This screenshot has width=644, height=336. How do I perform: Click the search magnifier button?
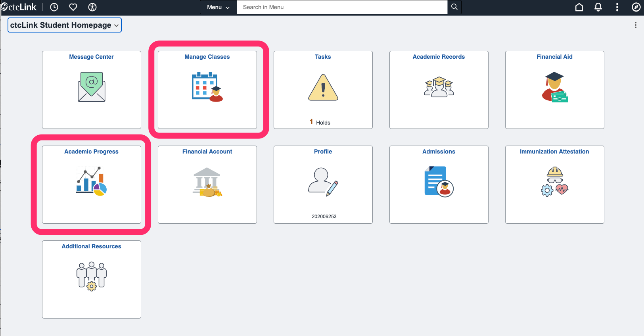click(x=454, y=7)
